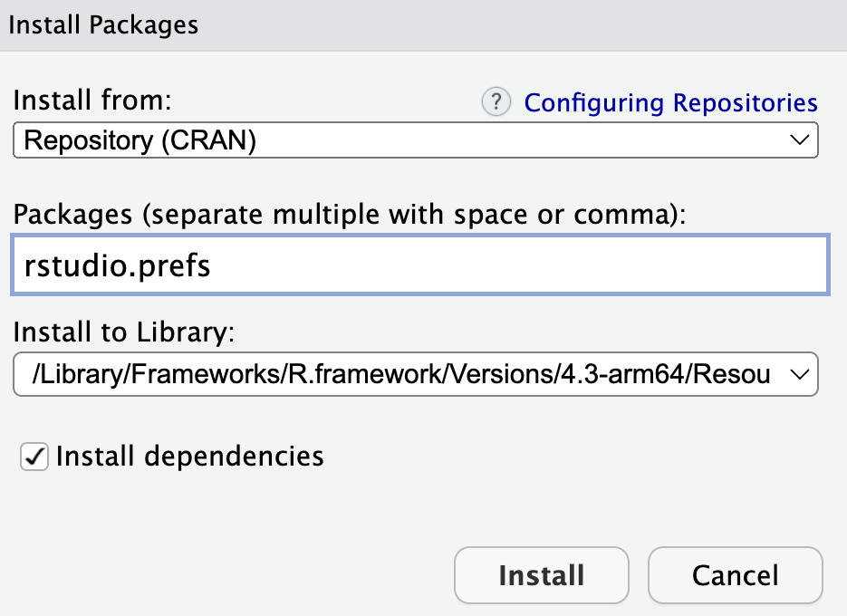This screenshot has width=847, height=616.
Task: Click the "Install from:" label
Action: point(93,100)
